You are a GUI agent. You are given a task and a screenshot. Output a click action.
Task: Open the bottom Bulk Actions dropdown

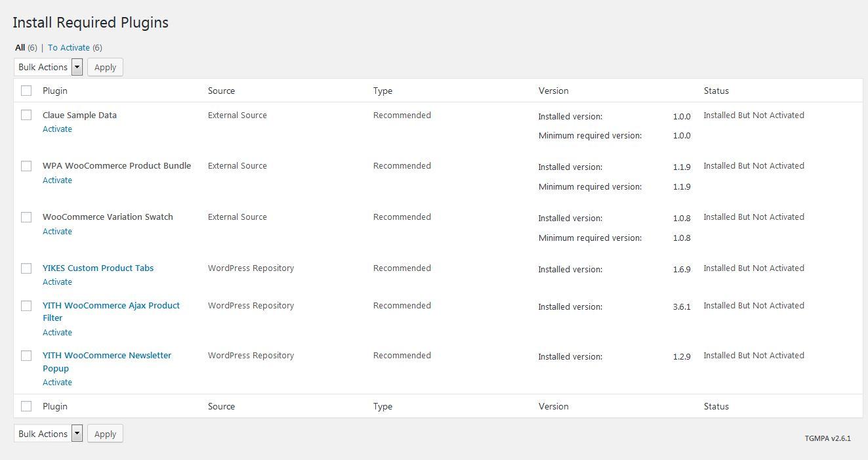pos(48,433)
